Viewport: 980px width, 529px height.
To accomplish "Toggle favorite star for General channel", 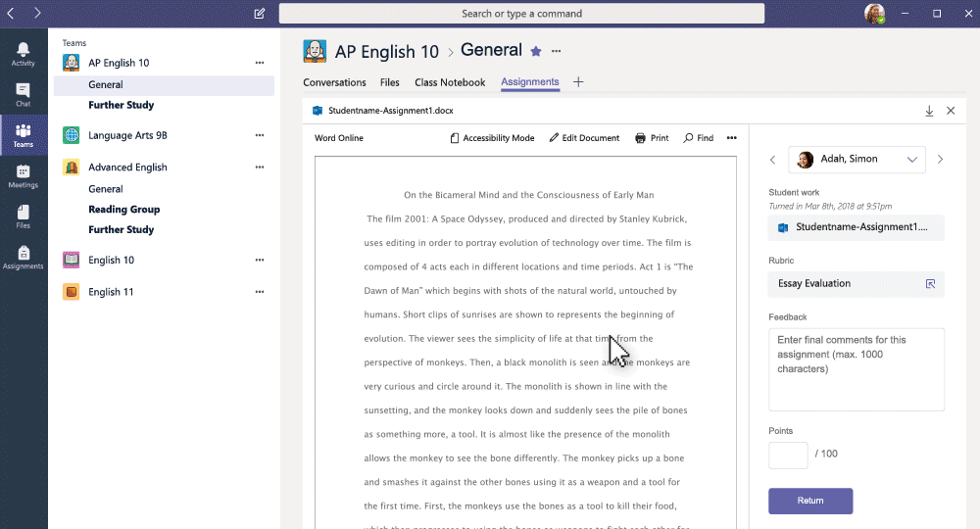I will pos(536,51).
